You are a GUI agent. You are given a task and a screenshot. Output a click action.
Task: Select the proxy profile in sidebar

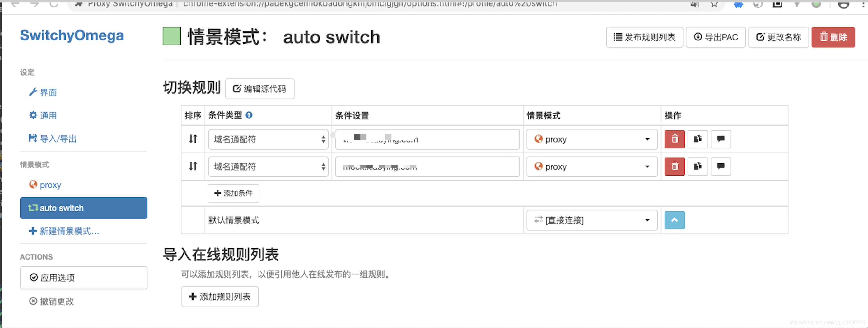point(45,185)
